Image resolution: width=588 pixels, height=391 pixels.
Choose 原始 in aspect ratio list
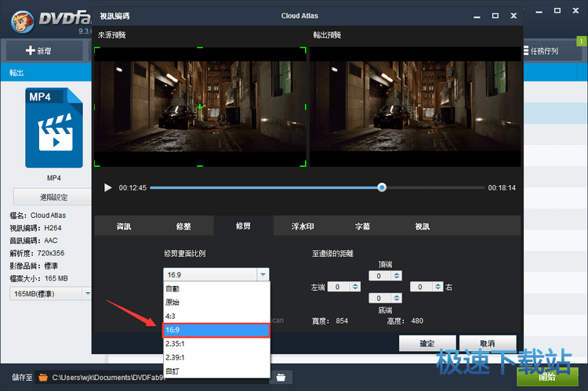point(216,302)
